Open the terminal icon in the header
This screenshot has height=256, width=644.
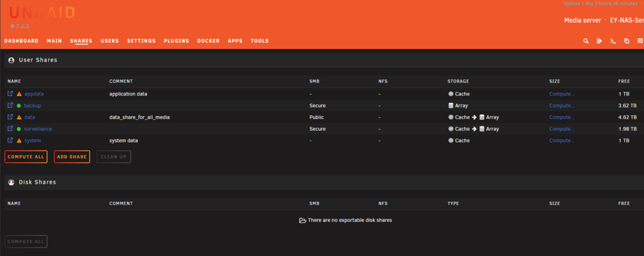[x=613, y=41]
